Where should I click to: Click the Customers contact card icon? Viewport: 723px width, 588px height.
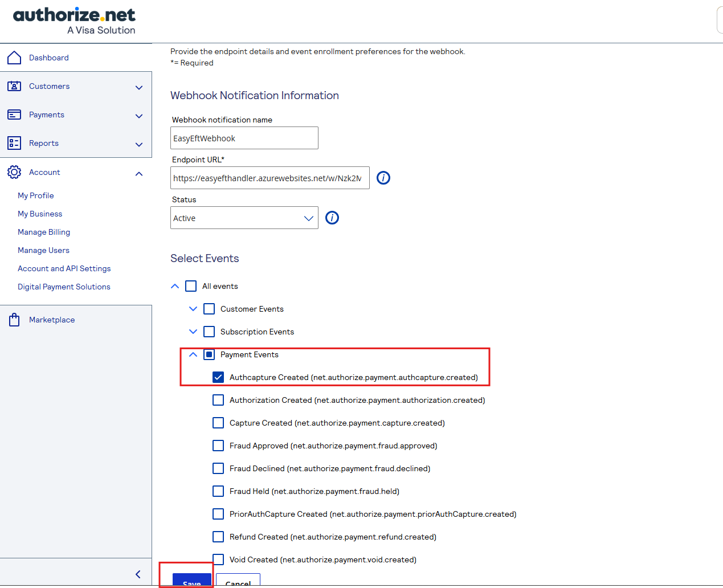click(14, 86)
